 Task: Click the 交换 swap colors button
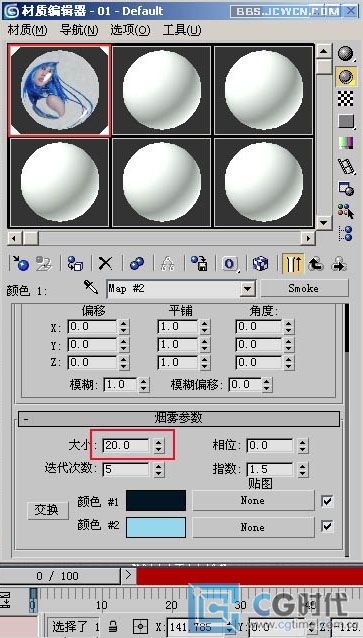pyautogui.click(x=48, y=510)
